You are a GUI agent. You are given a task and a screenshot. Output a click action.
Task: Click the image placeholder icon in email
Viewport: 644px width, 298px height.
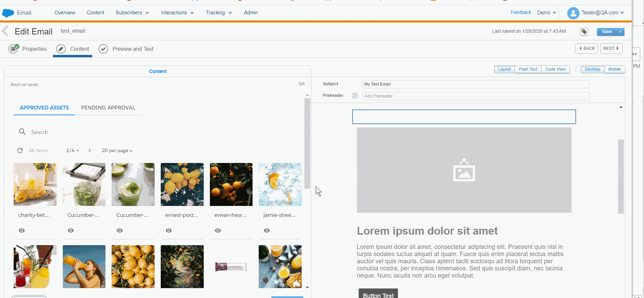tap(464, 170)
